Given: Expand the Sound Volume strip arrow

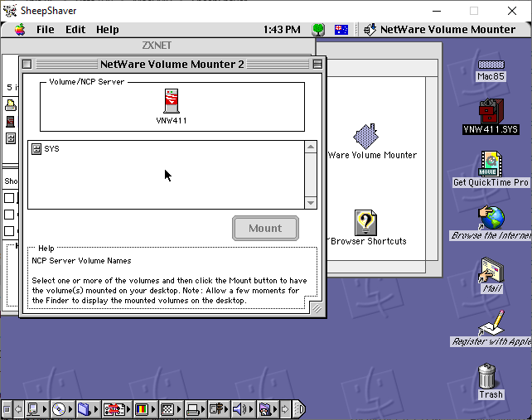Looking at the screenshot, I should pos(251,409).
